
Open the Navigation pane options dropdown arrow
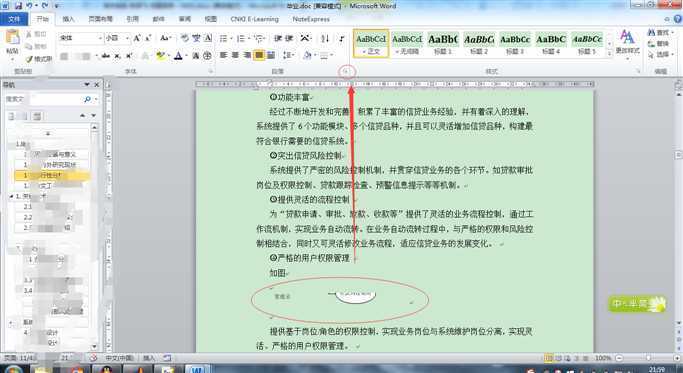(87, 85)
